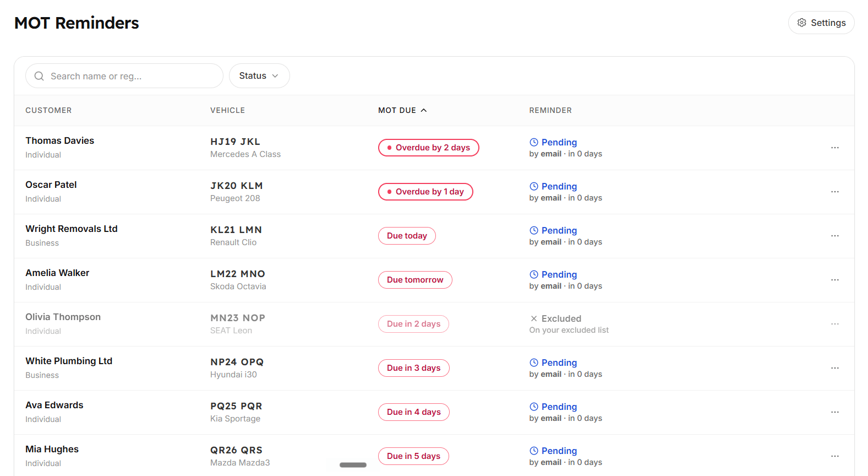
Task: Click the Overdue by 2 days badge
Action: point(429,148)
